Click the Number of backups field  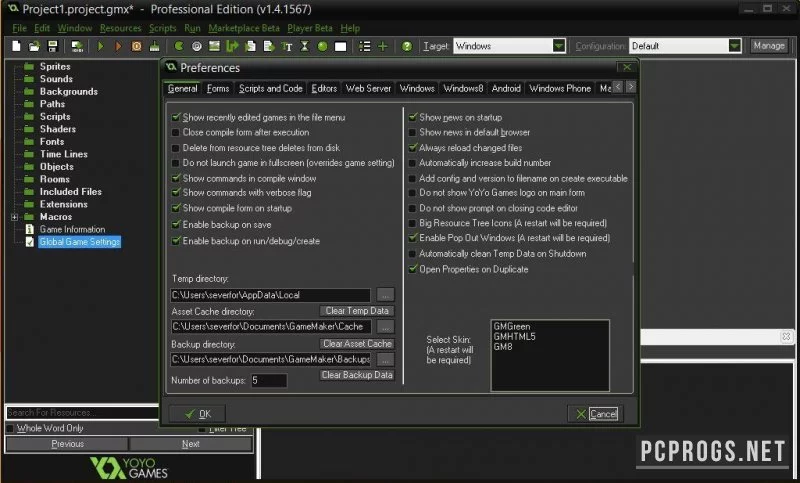269,380
